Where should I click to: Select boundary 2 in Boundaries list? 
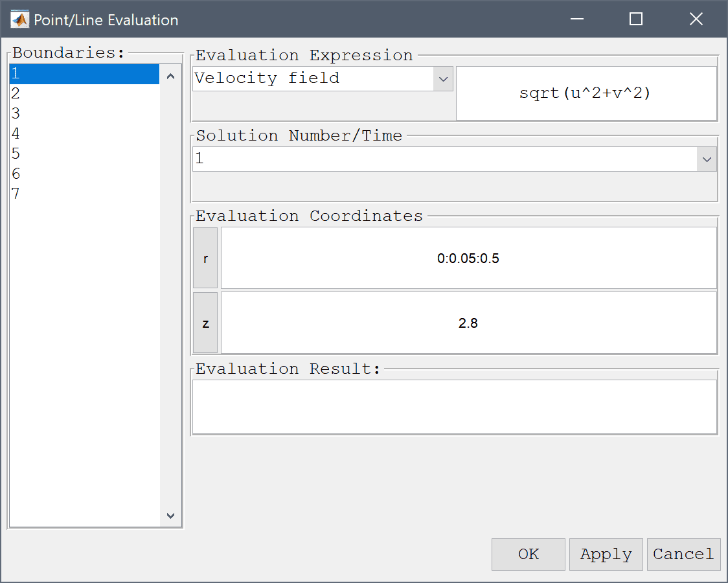tap(84, 94)
